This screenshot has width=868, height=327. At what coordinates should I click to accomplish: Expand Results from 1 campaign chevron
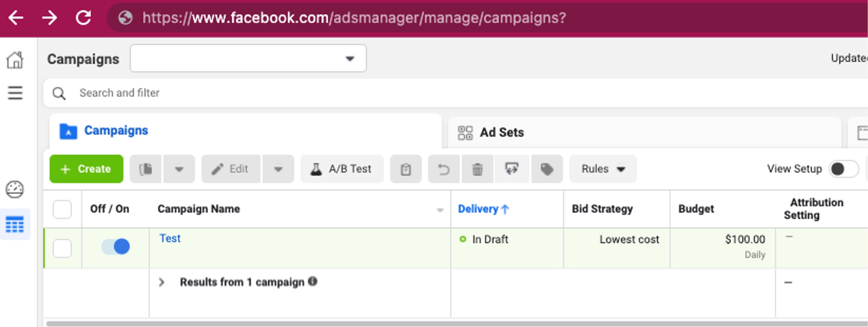coord(162,282)
